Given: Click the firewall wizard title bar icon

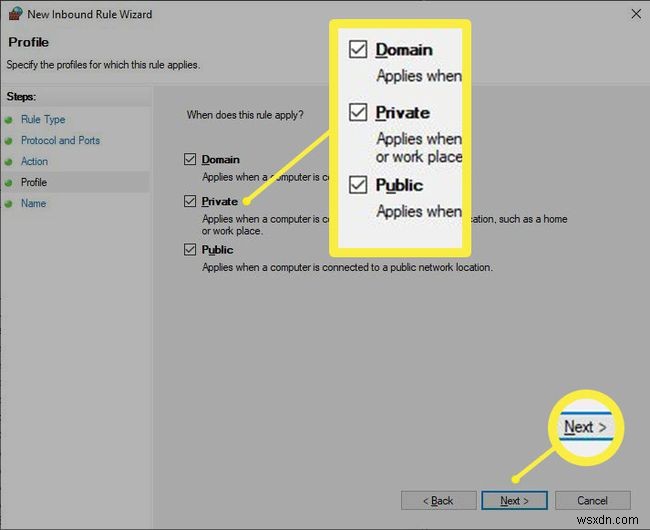Looking at the screenshot, I should (16, 14).
